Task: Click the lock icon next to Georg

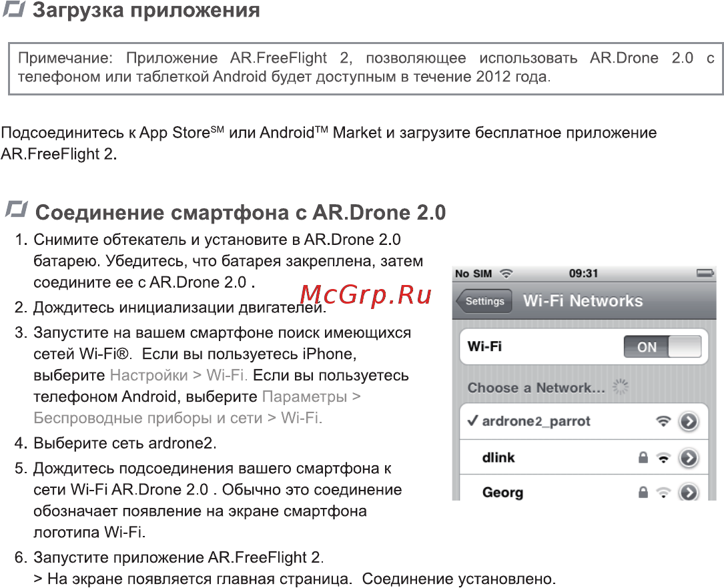Action: pyautogui.click(x=643, y=492)
